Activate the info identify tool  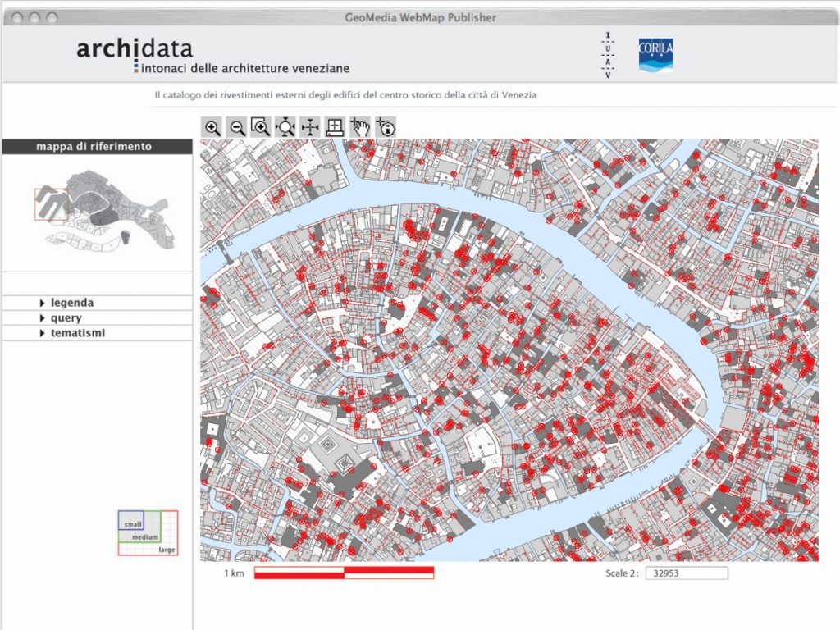coord(385,127)
